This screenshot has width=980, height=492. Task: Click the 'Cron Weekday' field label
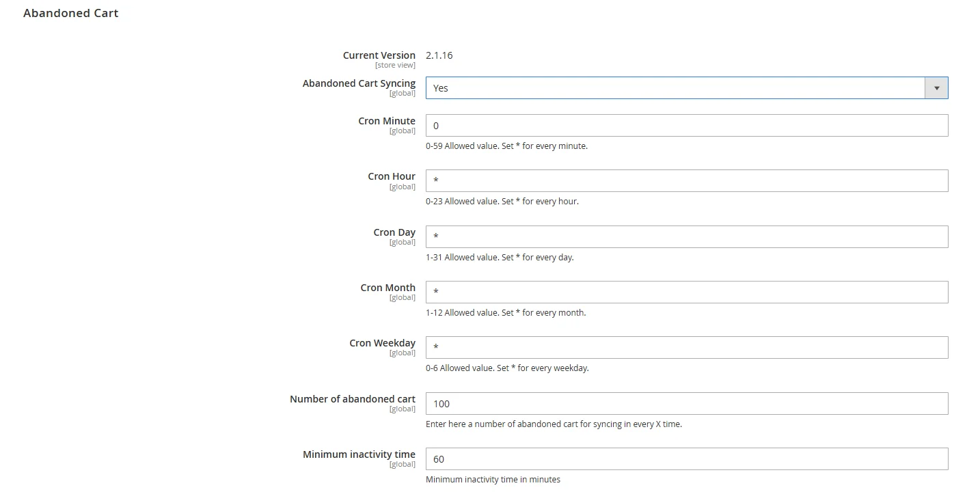point(382,343)
